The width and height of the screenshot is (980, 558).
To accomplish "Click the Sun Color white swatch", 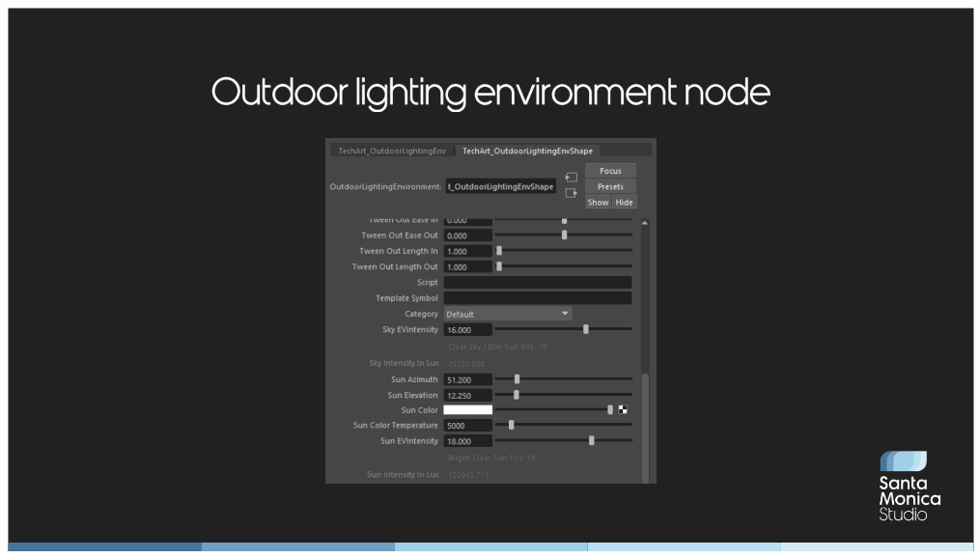I will pos(468,410).
